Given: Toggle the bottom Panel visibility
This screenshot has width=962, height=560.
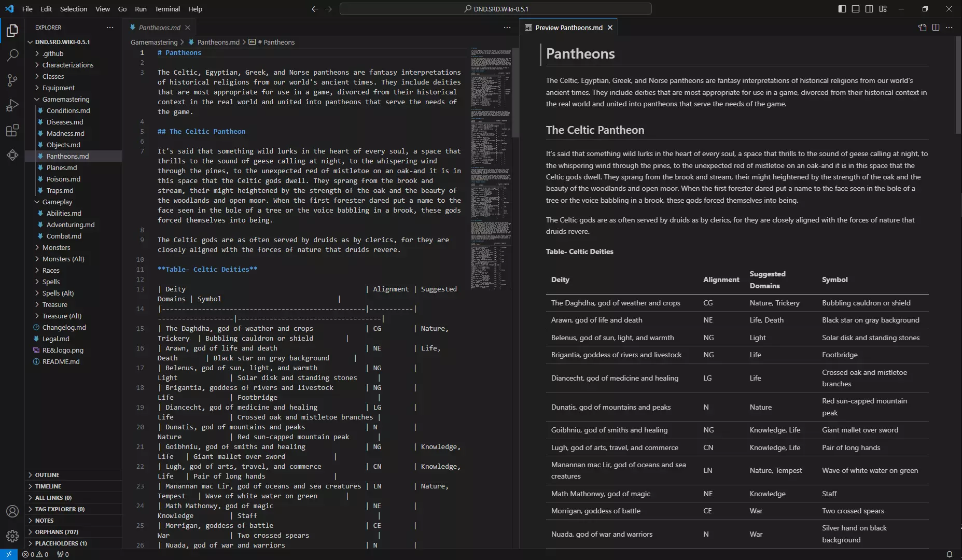Looking at the screenshot, I should tap(856, 9).
